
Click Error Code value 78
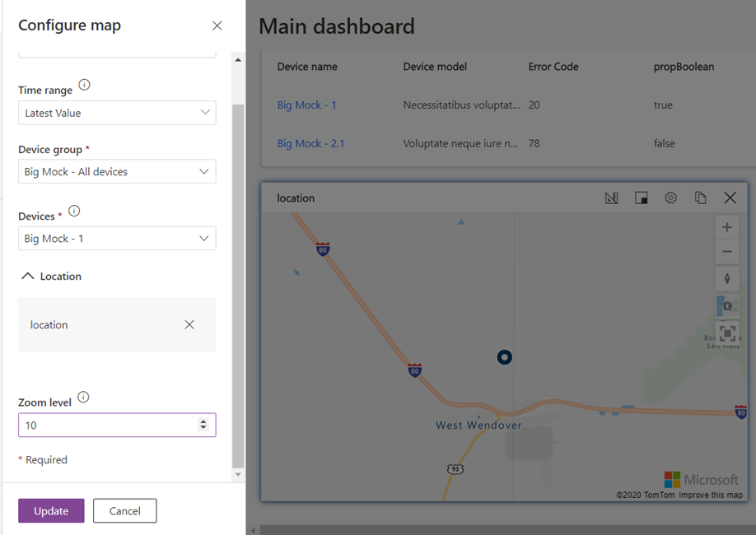click(x=534, y=144)
